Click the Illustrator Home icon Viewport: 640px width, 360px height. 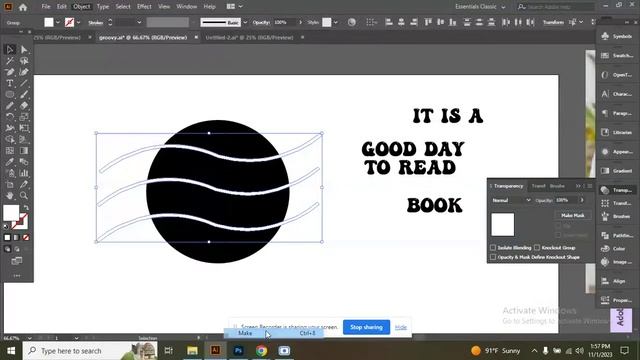23,7
